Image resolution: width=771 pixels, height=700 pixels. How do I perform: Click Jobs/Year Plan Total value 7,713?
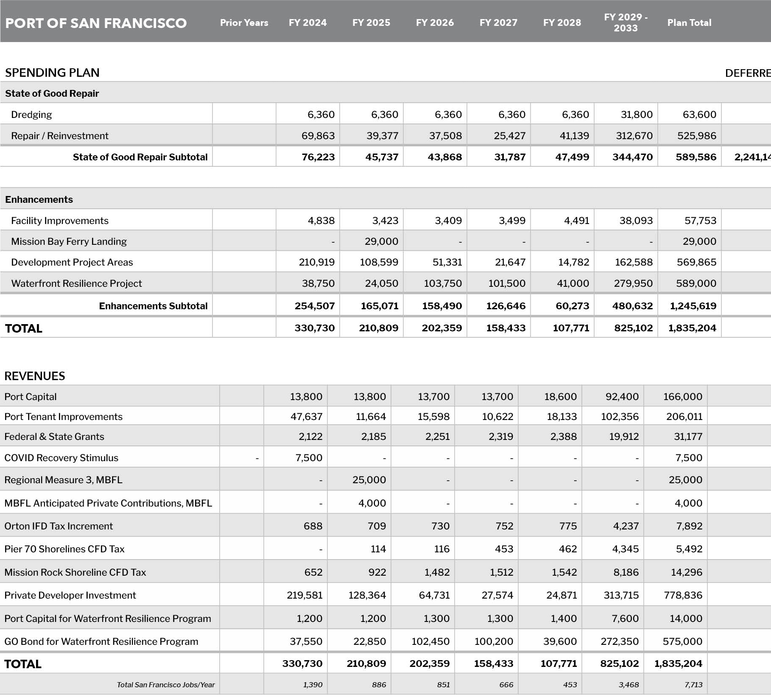coord(693,685)
